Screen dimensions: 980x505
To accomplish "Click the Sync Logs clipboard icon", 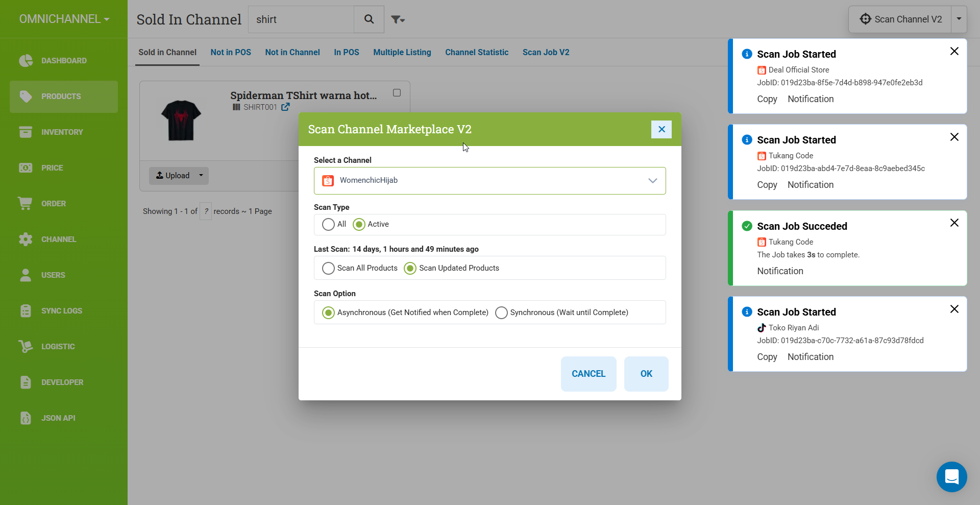I will coord(26,311).
